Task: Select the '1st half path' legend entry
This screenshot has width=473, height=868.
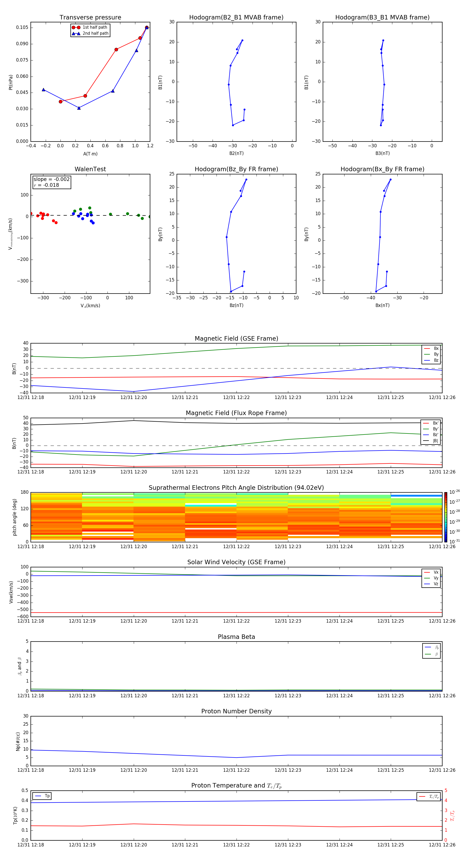Action: 90,27
